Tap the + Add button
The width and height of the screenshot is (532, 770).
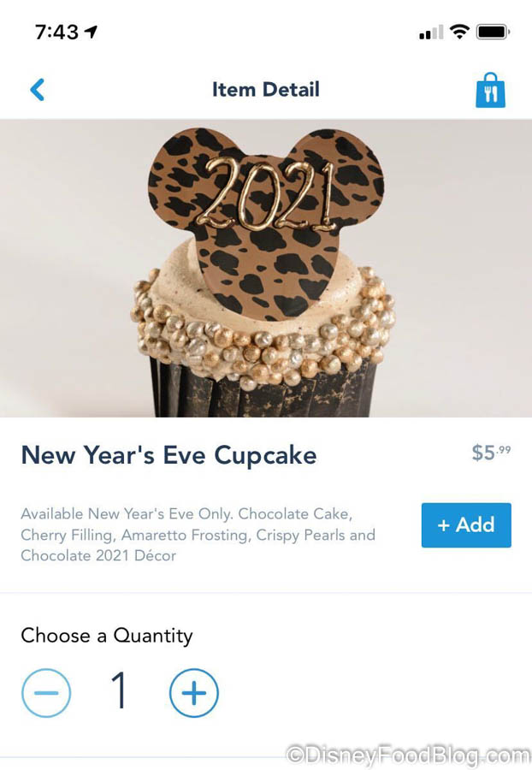pos(466,525)
